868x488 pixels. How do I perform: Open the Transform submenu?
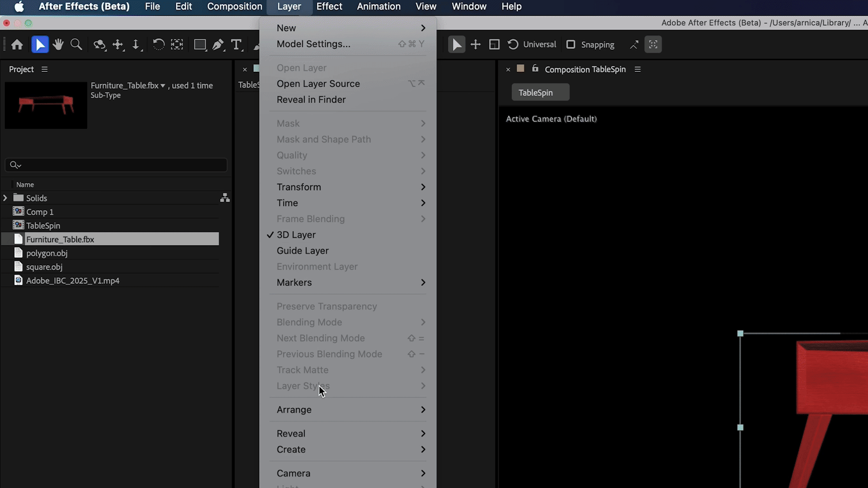coord(299,187)
